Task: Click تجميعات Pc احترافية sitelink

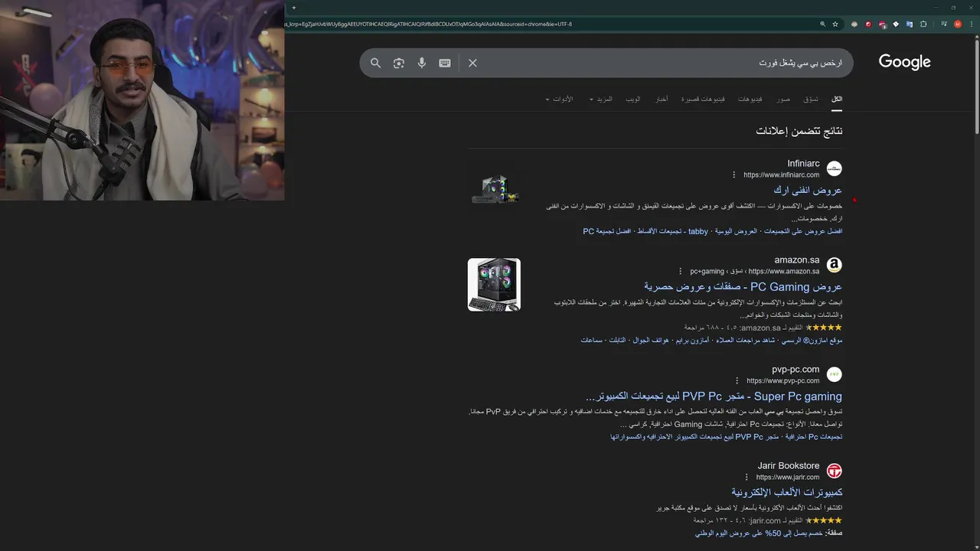Action: click(813, 437)
